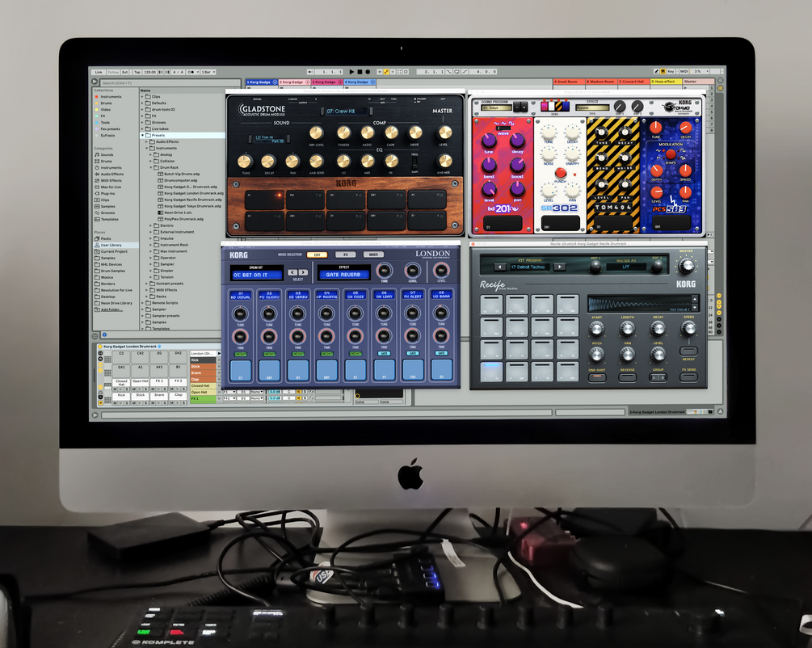
Task: Arm the transport Record button
Action: (368, 72)
